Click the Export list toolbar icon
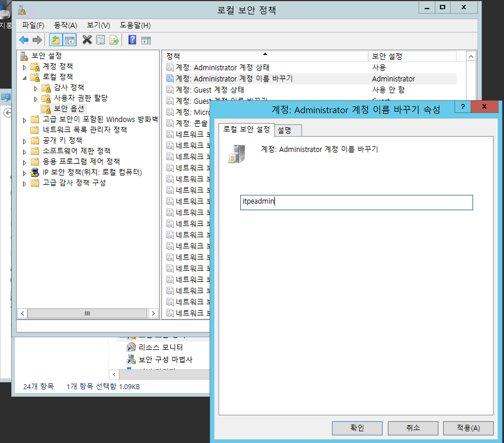The width and height of the screenshot is (504, 443). (114, 40)
